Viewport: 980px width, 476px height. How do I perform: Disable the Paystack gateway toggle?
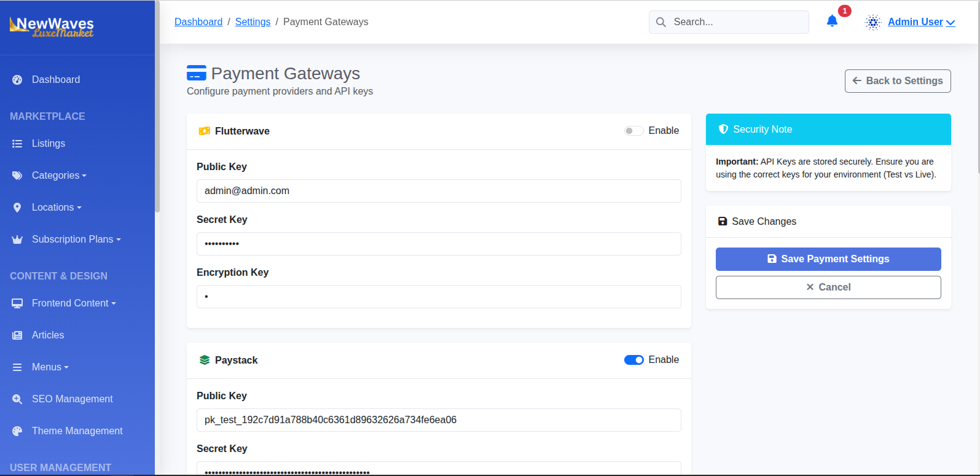coord(634,360)
